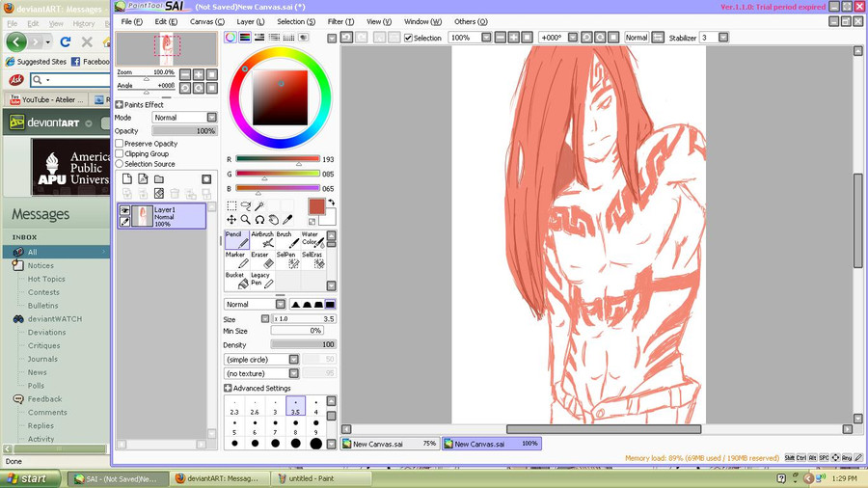Pick the move layer tool
Viewport: 868px width, 488px height.
(231, 220)
